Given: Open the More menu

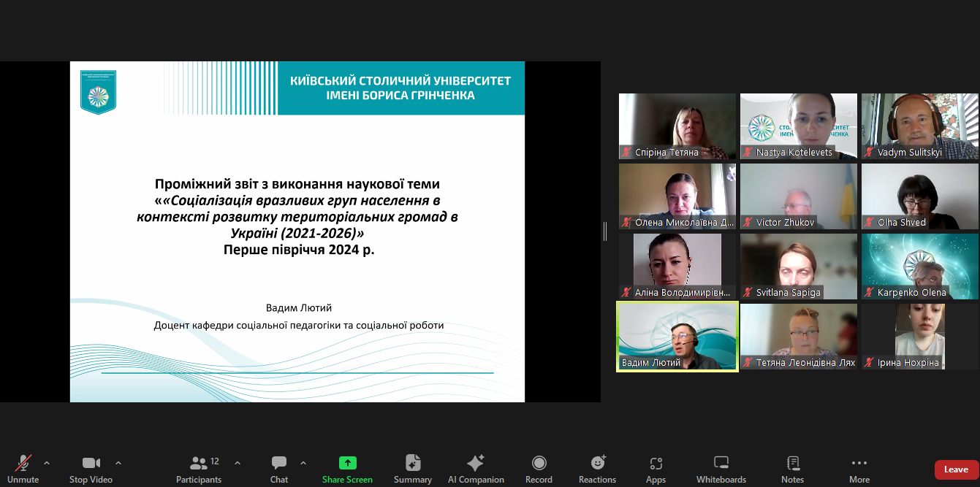Looking at the screenshot, I should point(859,468).
